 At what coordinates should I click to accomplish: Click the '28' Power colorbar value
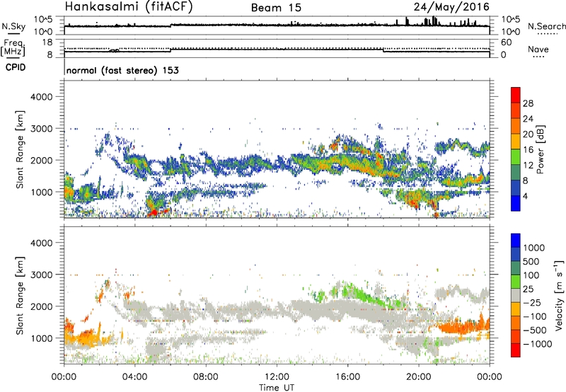[x=528, y=103]
